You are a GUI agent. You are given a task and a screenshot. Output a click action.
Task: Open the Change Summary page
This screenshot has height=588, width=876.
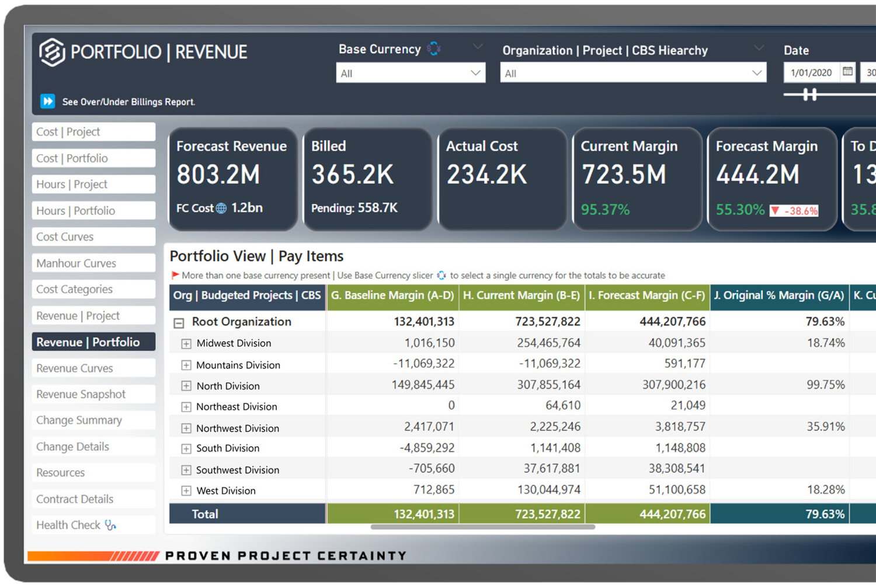click(x=93, y=420)
